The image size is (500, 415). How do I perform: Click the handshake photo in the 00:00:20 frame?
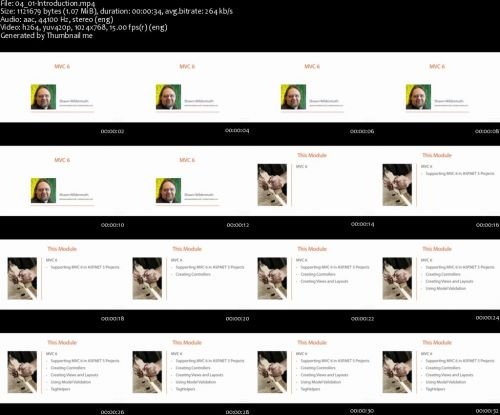[x=147, y=278]
